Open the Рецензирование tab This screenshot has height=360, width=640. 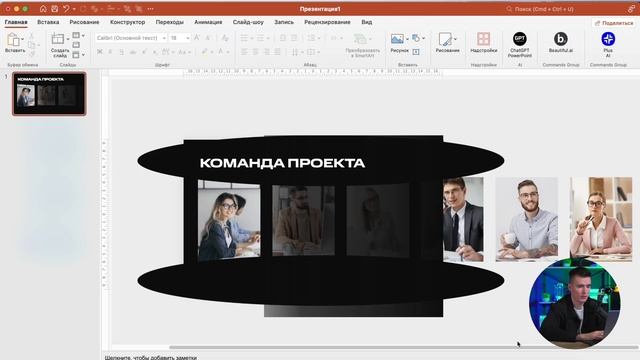tap(327, 22)
